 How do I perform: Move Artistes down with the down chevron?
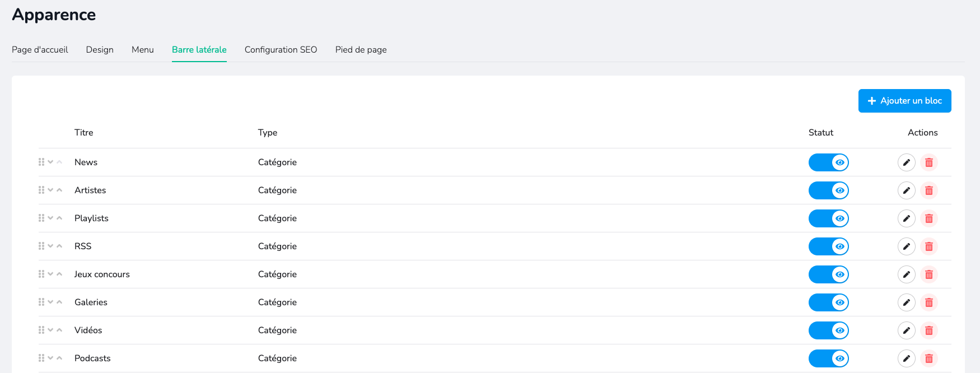pyautogui.click(x=50, y=190)
